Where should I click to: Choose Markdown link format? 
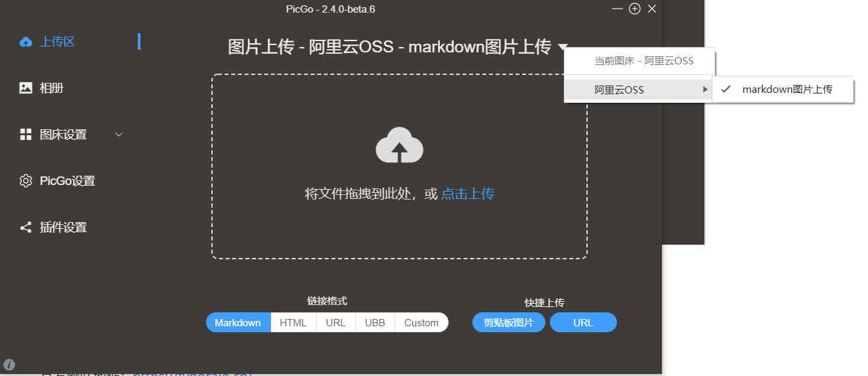(x=238, y=323)
